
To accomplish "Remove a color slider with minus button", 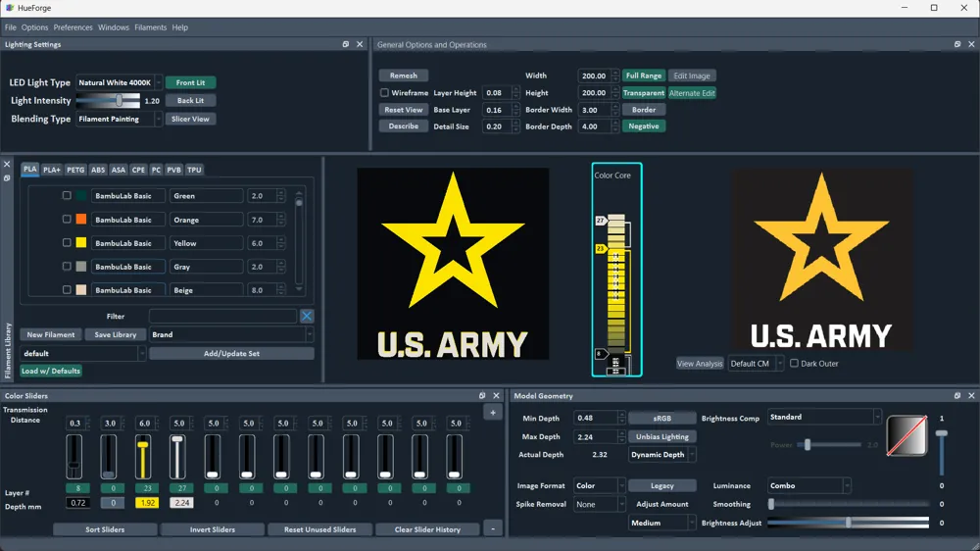I will 493,529.
